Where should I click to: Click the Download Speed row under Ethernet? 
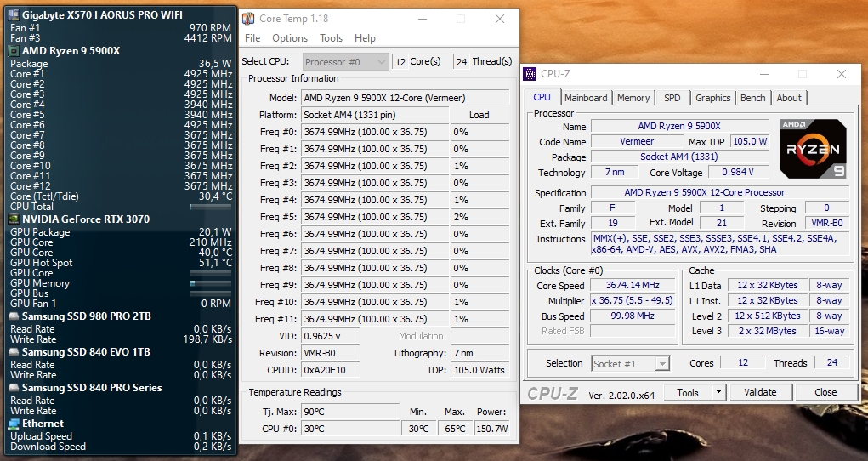point(121,447)
